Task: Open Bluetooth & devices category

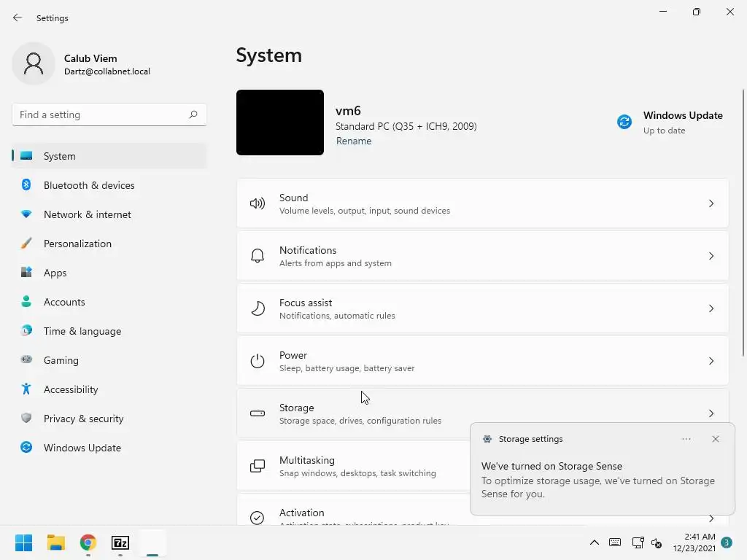Action: (x=109, y=185)
